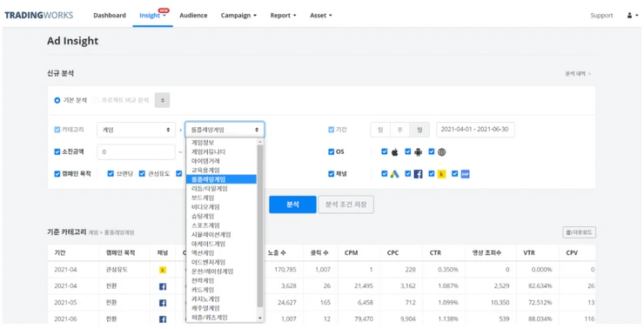Click the web globe icon in OS row
644x329 pixels.
pos(441,152)
